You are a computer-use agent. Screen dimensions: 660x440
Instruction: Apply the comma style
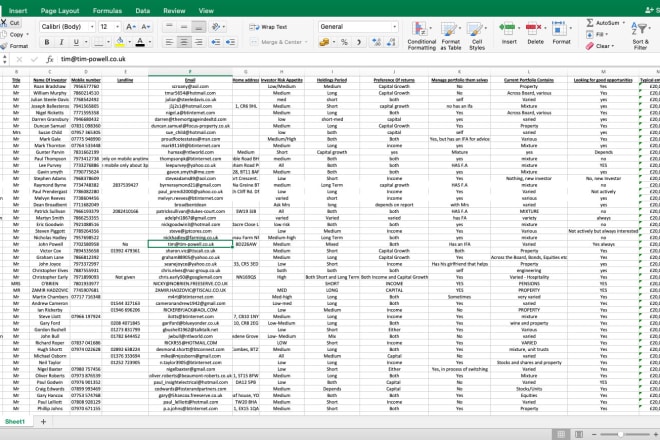coord(359,42)
